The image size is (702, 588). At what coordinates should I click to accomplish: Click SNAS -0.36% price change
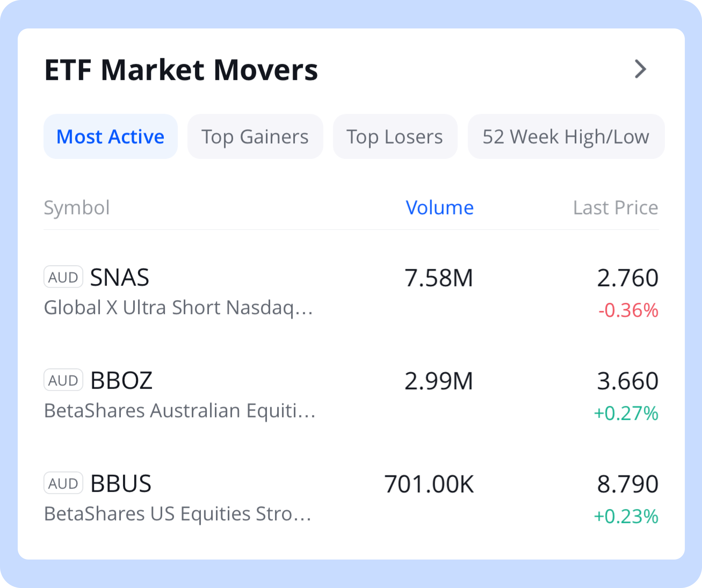[628, 310]
